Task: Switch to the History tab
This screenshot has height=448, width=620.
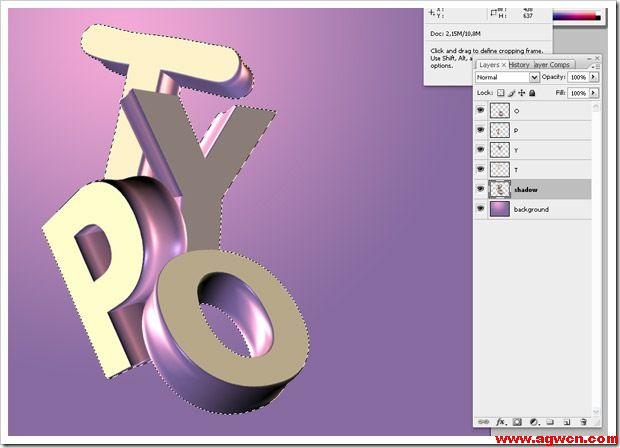Action: (x=519, y=65)
